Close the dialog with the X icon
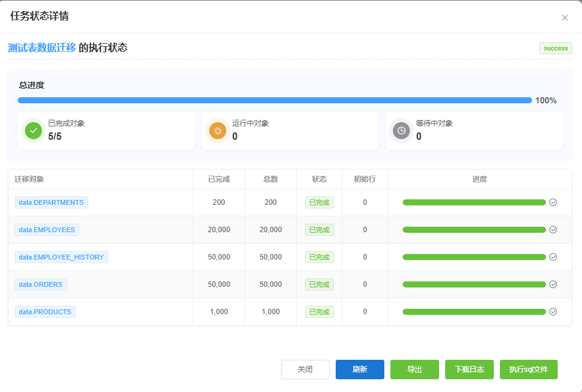 pos(564,18)
